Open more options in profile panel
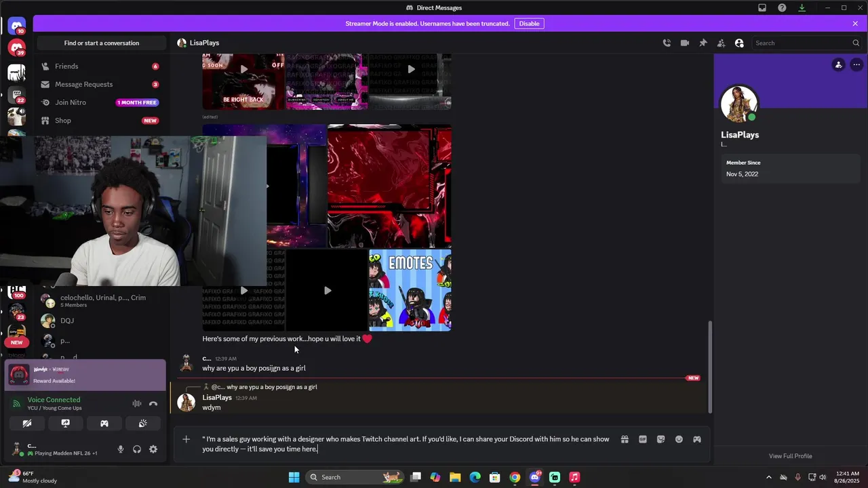 click(856, 65)
